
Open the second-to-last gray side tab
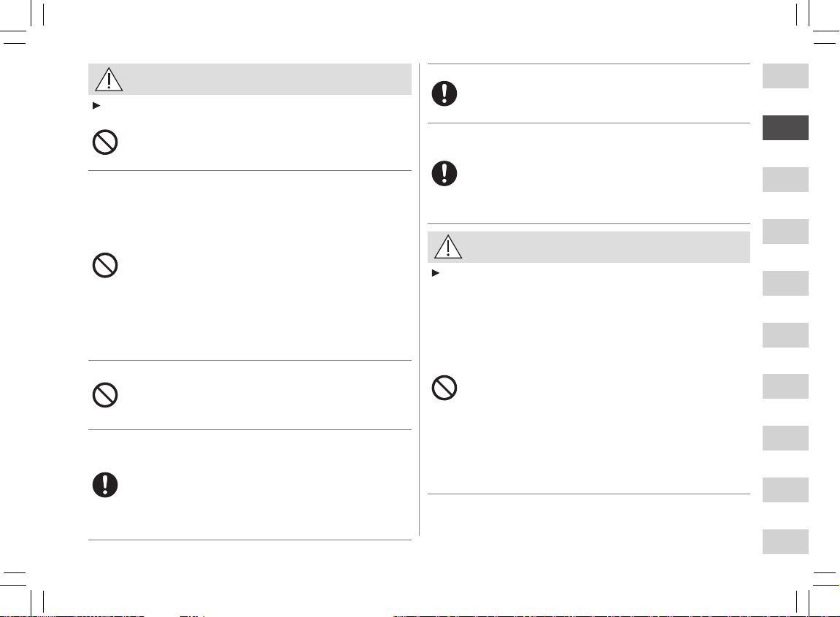785,490
